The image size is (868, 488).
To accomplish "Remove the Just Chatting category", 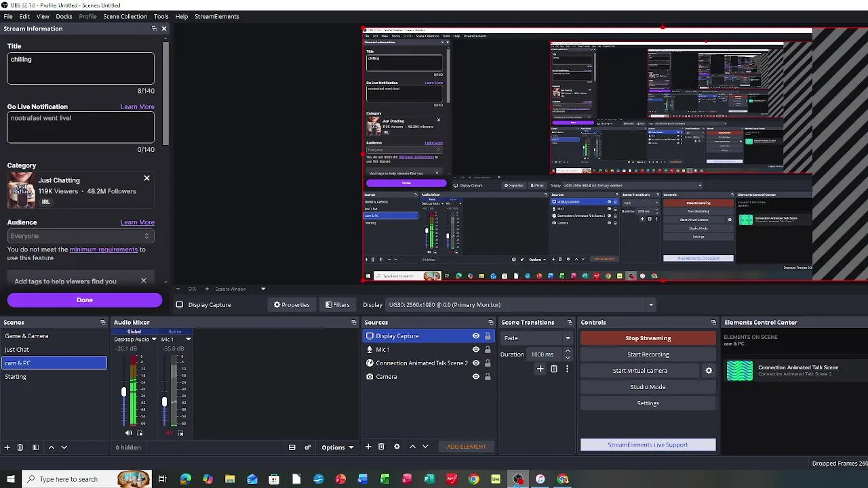I will [x=146, y=178].
